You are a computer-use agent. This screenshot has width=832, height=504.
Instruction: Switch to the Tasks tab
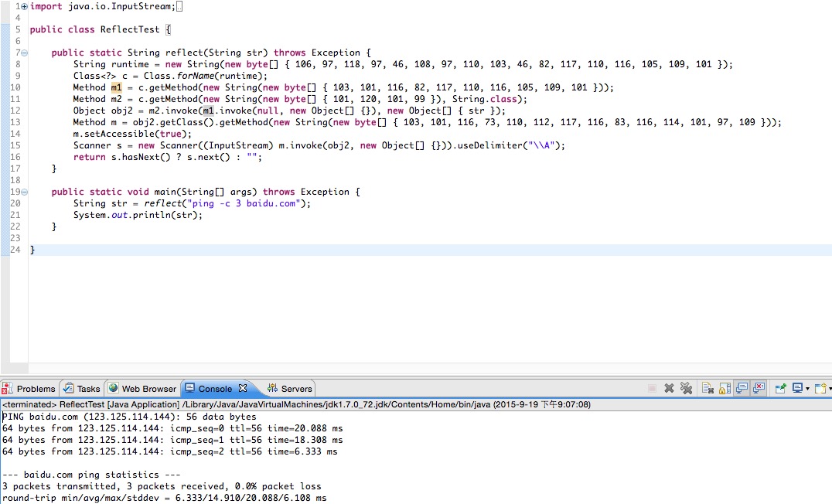click(82, 389)
